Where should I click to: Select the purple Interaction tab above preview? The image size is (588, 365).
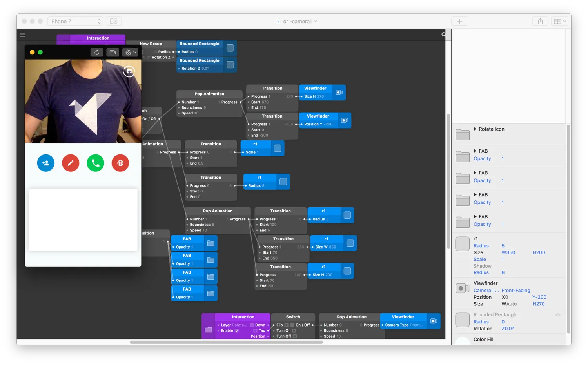click(x=98, y=38)
